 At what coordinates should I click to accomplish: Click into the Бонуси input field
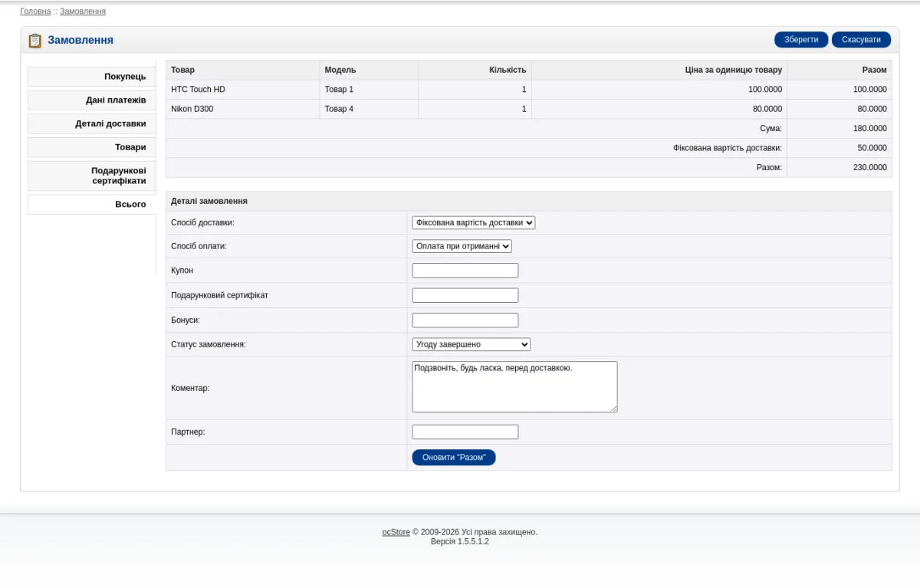465,320
